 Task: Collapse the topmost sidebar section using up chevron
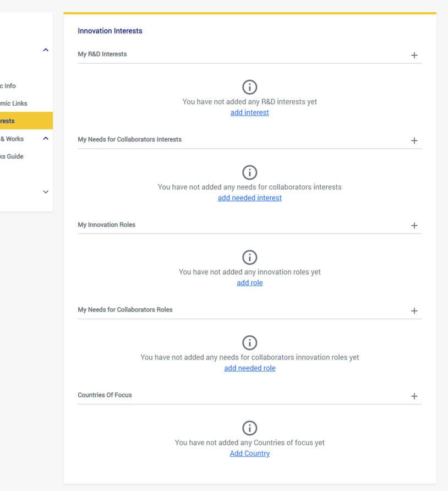(x=46, y=50)
